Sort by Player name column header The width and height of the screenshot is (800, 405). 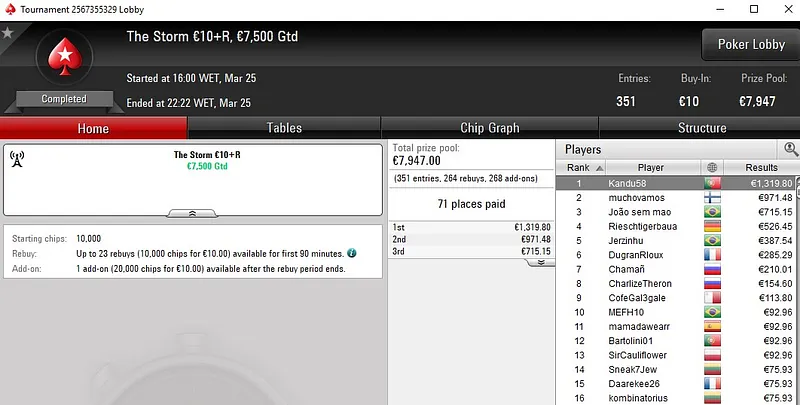click(x=651, y=168)
